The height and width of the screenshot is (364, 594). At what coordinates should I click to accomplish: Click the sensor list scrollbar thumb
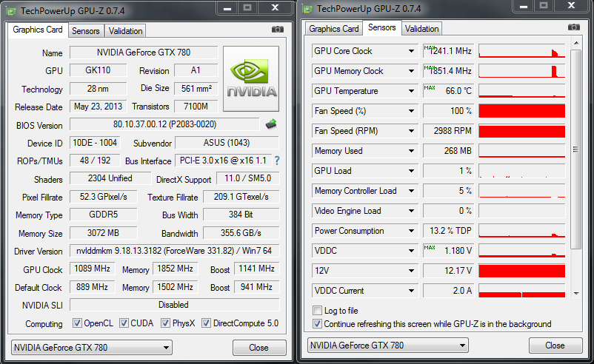pyautogui.click(x=575, y=149)
